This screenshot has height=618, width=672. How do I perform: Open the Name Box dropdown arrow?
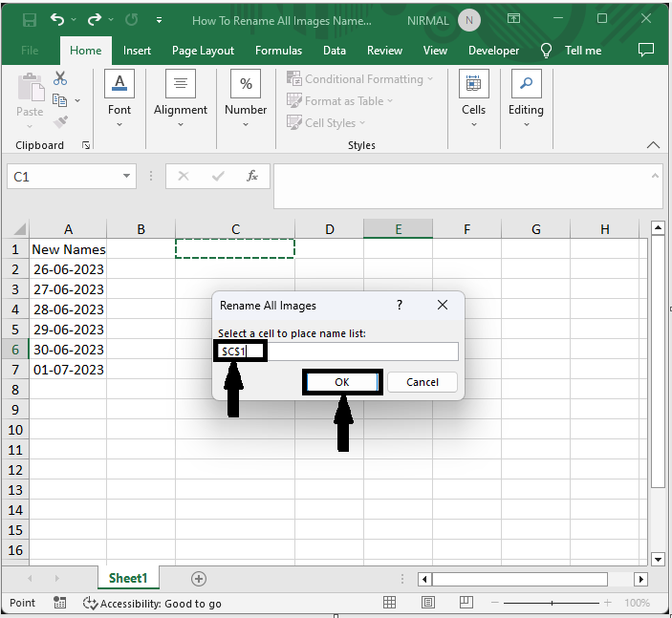(126, 176)
